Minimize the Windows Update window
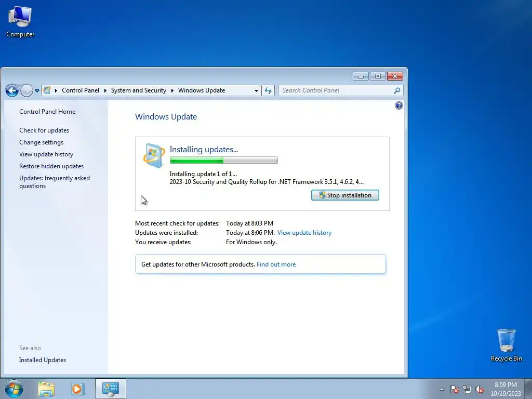532x399 pixels. coord(361,76)
